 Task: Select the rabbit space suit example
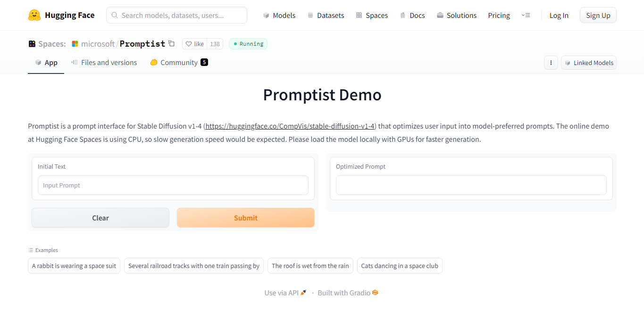[74, 266]
